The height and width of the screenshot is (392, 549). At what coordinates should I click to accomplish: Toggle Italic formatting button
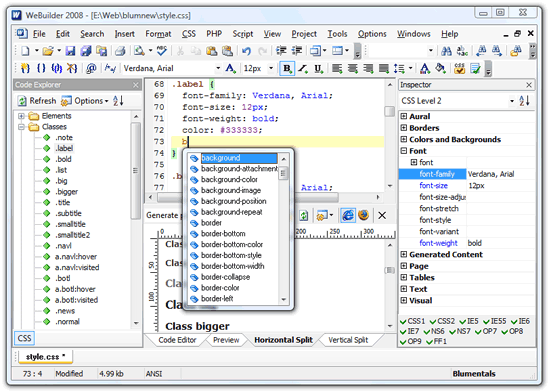[303, 68]
